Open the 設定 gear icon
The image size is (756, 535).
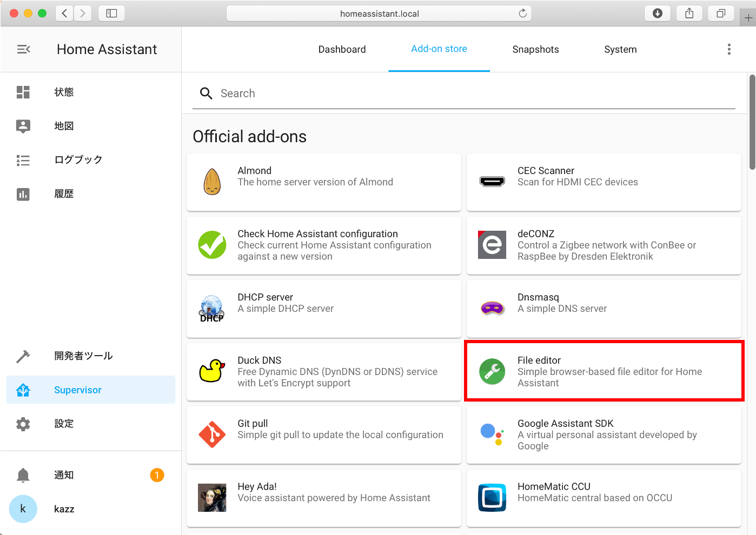pos(23,424)
